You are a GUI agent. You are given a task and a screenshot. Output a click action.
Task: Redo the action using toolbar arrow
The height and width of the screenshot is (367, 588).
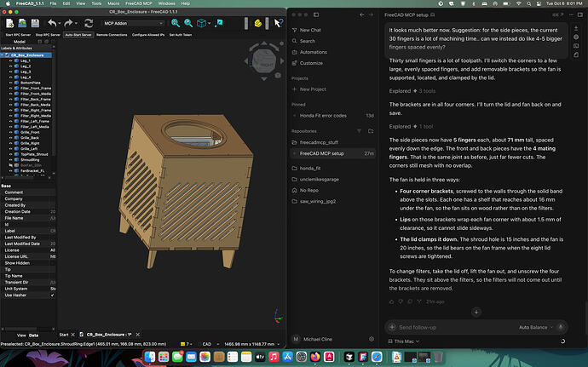tap(68, 23)
